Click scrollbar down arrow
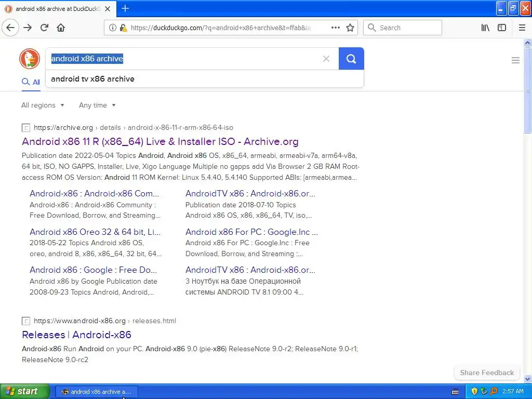 coord(527,379)
